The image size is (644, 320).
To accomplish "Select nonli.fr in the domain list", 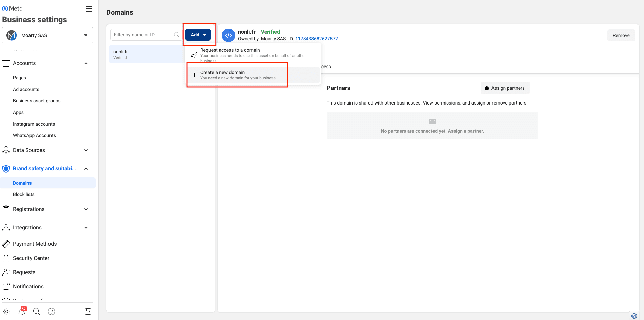I will [147, 54].
